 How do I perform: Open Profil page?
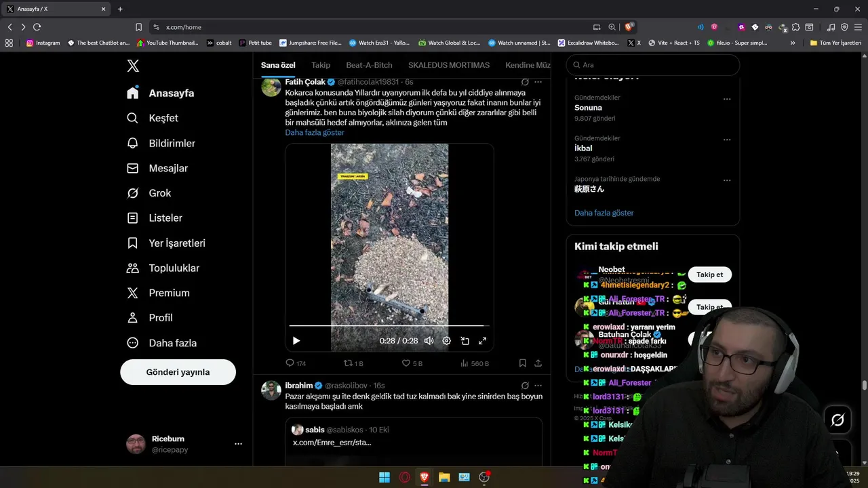(150, 318)
